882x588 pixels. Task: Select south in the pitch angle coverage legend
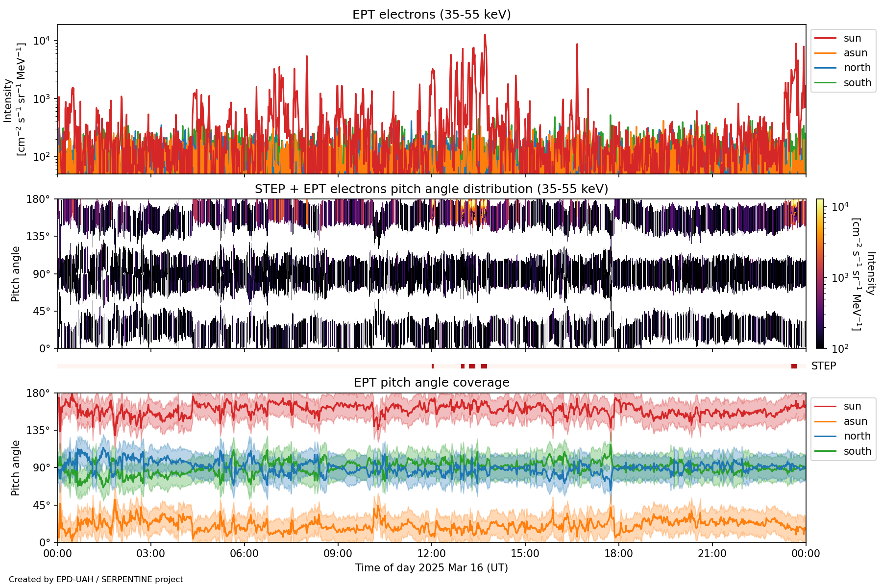[x=857, y=451]
